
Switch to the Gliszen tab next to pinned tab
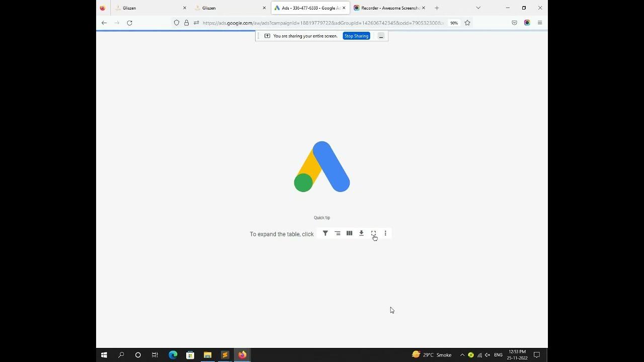click(150, 8)
